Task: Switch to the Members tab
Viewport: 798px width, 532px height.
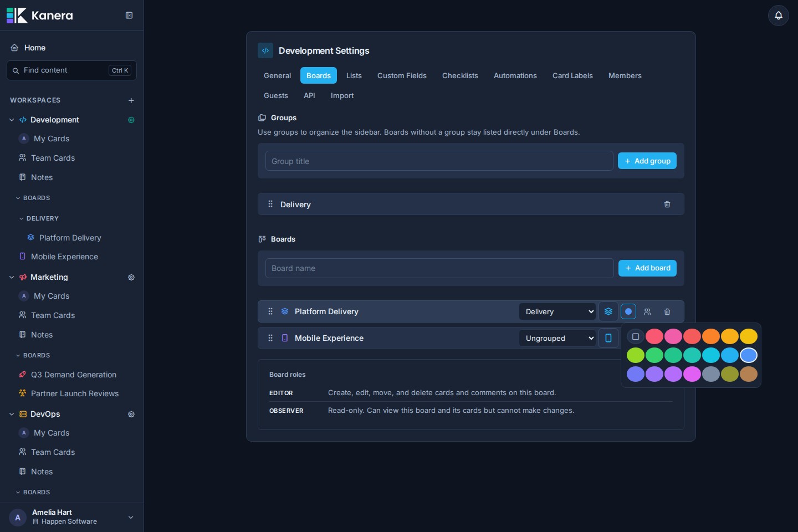Action: click(625, 75)
